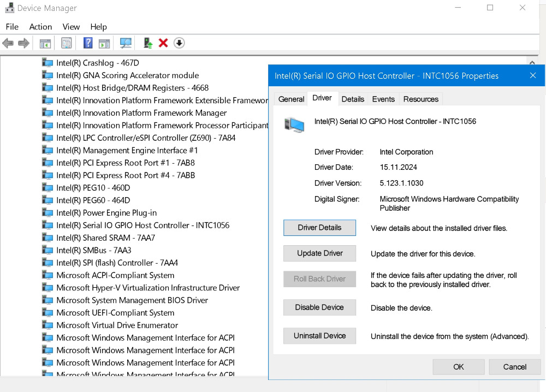546x392 pixels.
Task: Click the device list scrollbar up arrow
Action: tap(532, 62)
